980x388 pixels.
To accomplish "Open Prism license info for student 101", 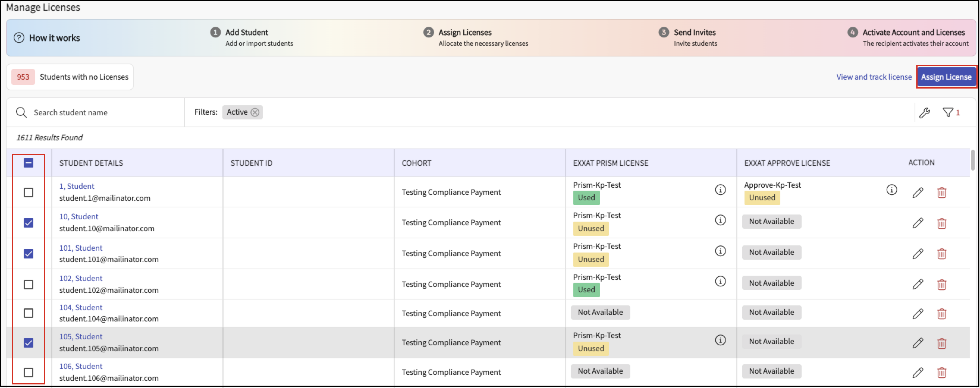I will (720, 251).
